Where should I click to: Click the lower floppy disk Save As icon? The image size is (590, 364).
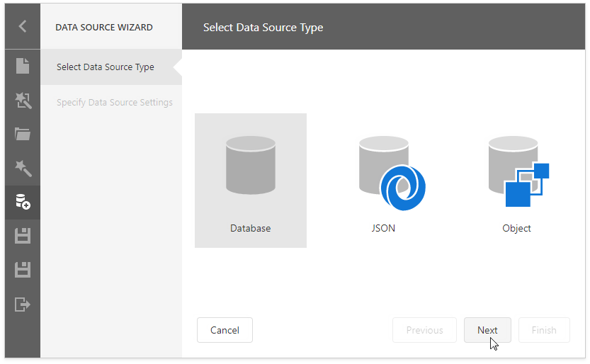click(x=23, y=270)
